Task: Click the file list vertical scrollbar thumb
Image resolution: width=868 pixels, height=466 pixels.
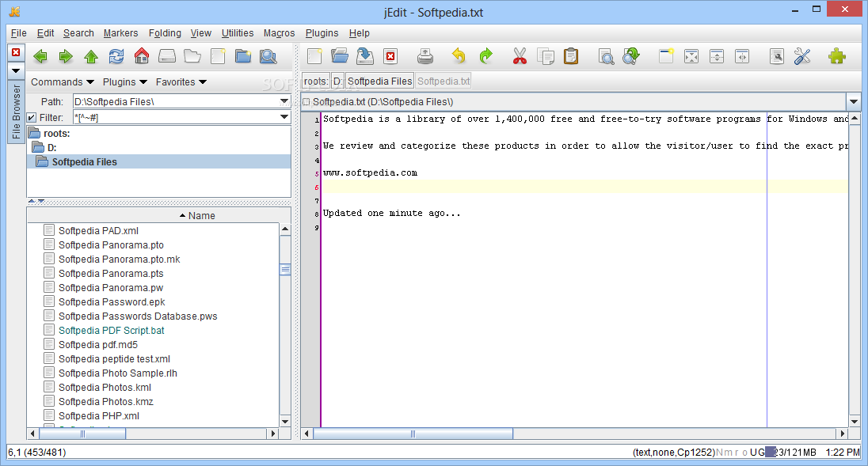Action: [285, 270]
